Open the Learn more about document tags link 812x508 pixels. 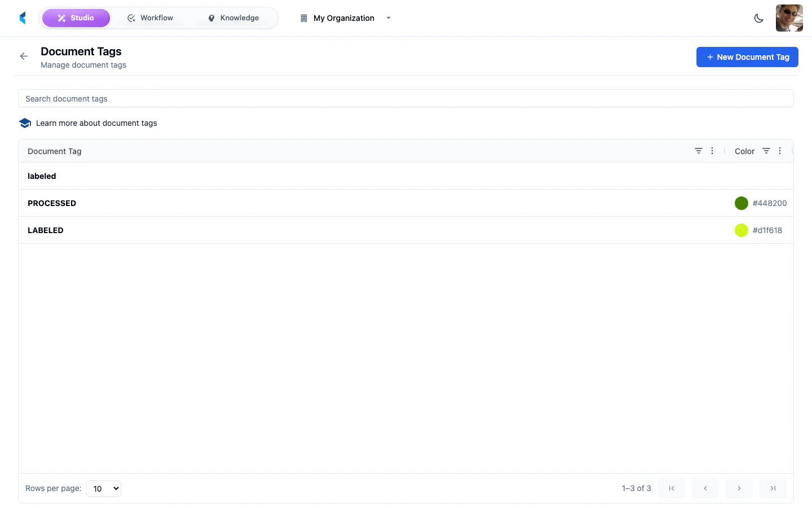tap(96, 123)
